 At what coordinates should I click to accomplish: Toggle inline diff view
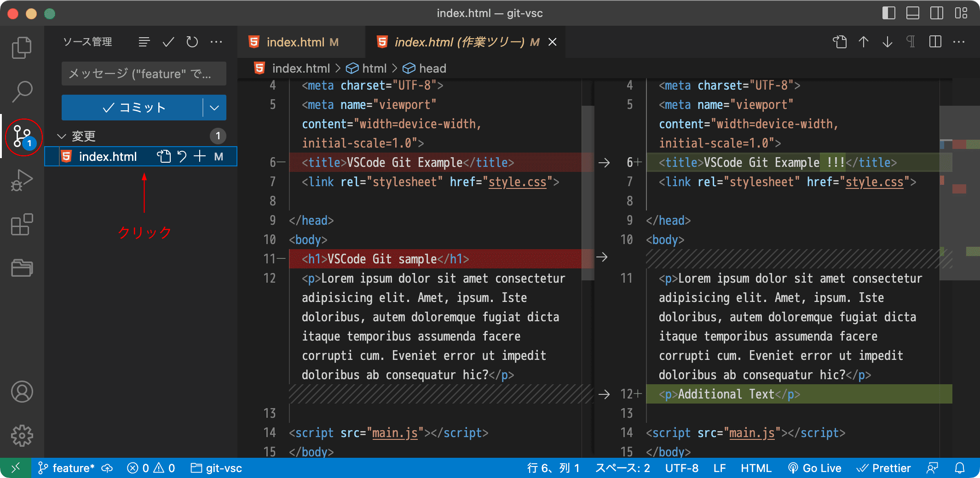click(935, 42)
